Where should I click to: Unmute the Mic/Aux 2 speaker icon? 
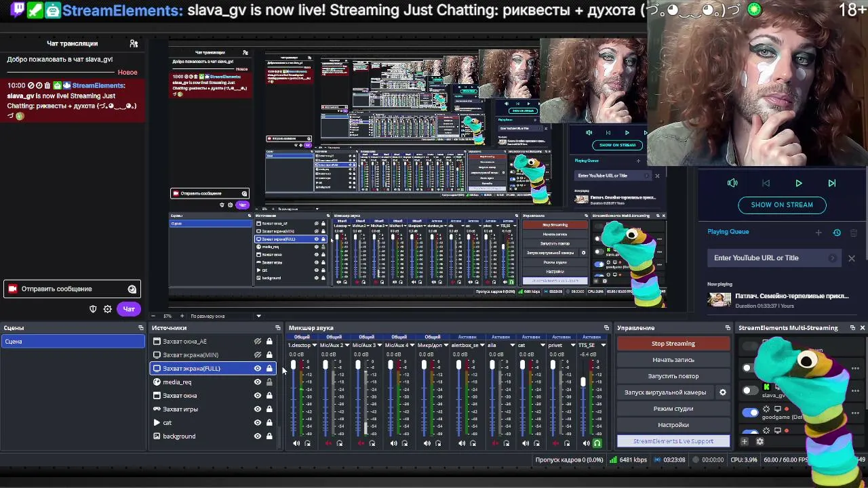tap(329, 443)
